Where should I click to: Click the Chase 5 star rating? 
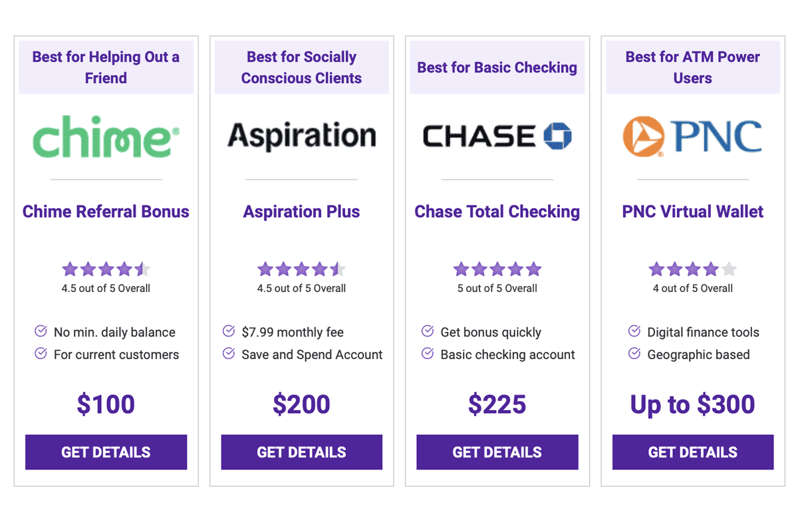point(497,269)
